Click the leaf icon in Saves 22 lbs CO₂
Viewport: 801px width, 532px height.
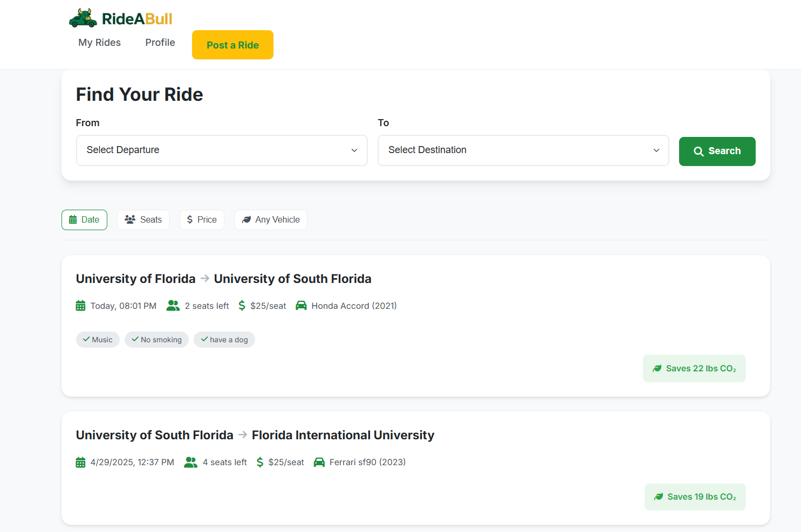657,369
